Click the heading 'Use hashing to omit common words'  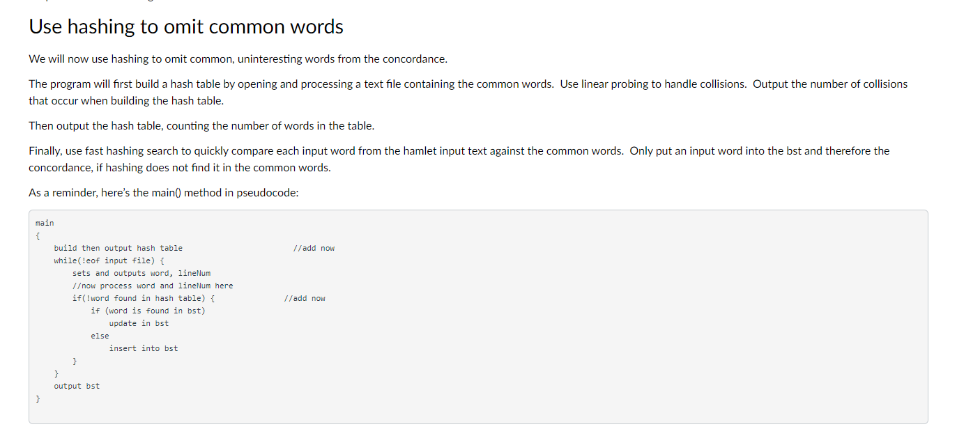pyautogui.click(x=186, y=26)
